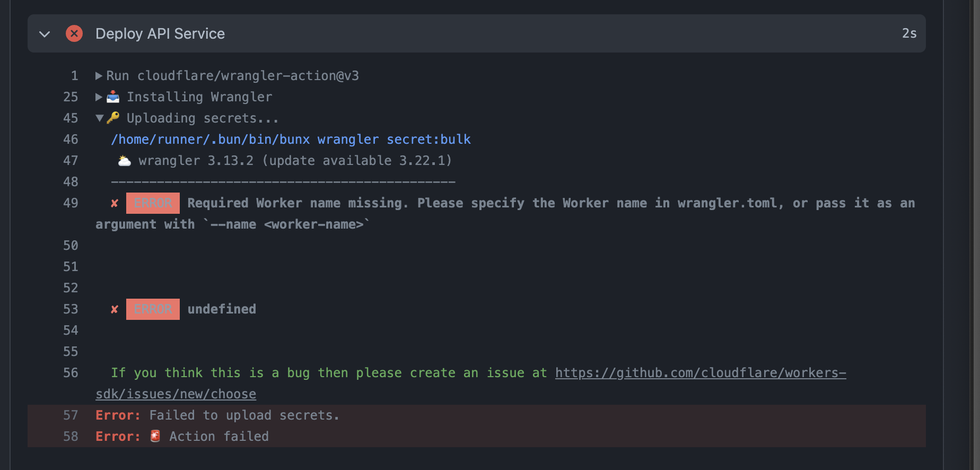Click the bunx wrangler secret:bulk command text
Image resolution: width=980 pixels, height=470 pixels.
click(291, 140)
